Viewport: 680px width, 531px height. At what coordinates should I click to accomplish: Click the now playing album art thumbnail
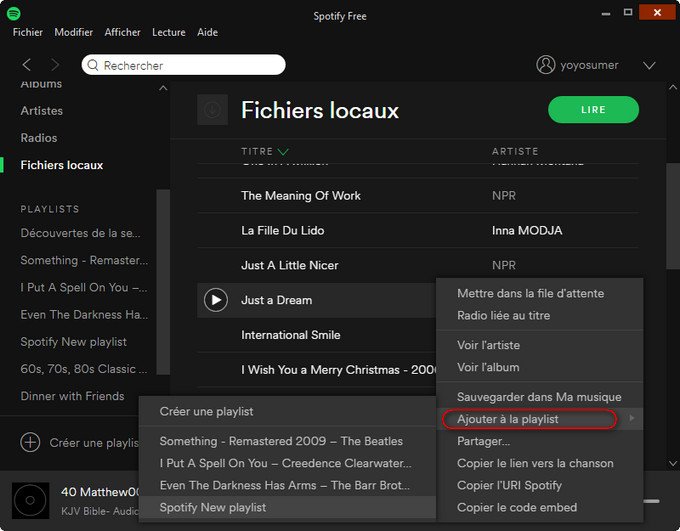[30, 499]
